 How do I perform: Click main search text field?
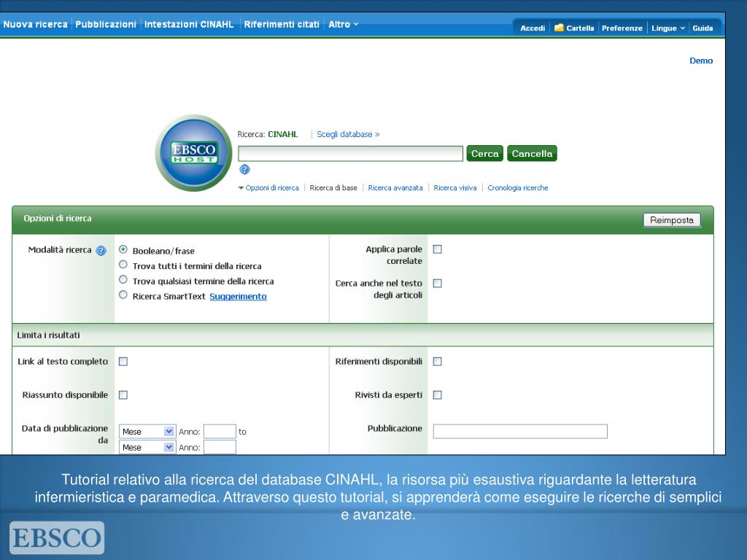click(351, 153)
